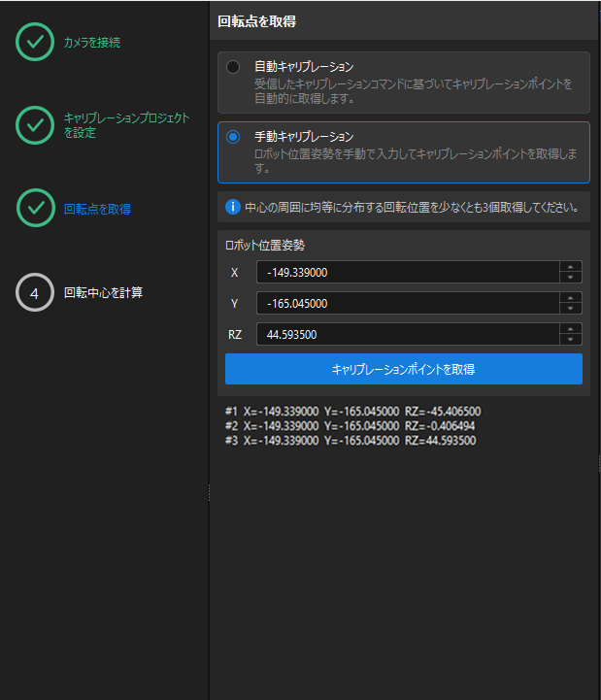
Task: Click the checkmark icon beside 回転点を取得 step
Action: [36, 208]
